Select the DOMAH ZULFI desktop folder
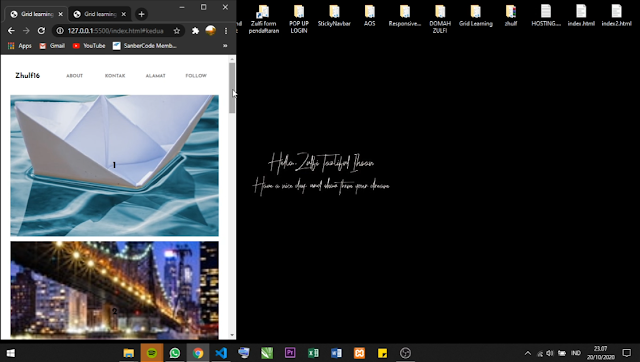The height and width of the screenshot is (362, 640). pos(440,19)
